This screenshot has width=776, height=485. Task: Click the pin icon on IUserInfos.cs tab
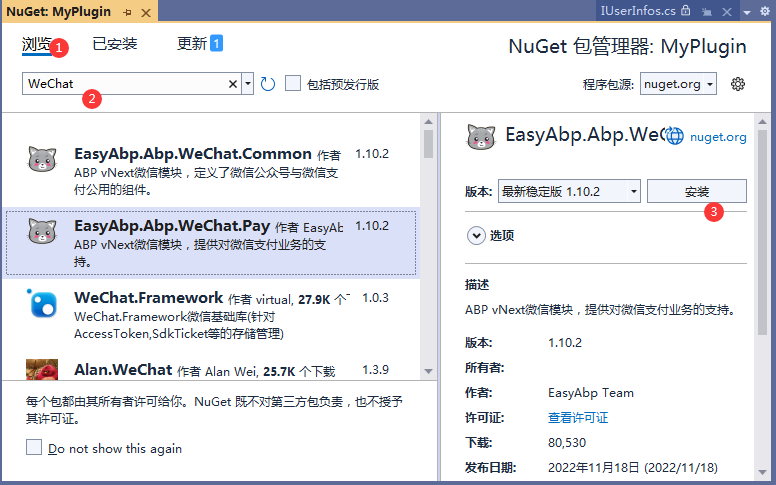click(707, 12)
